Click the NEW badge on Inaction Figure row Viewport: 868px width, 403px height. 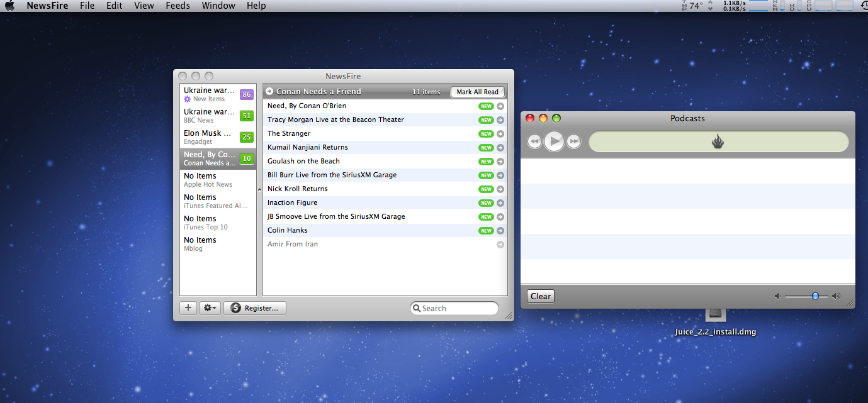tap(486, 203)
